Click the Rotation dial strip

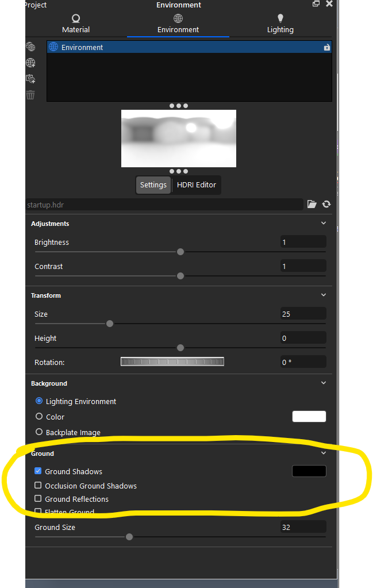172,362
